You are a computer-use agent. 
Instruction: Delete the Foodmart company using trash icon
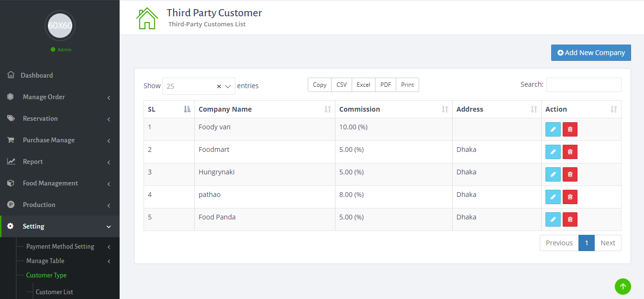[570, 152]
